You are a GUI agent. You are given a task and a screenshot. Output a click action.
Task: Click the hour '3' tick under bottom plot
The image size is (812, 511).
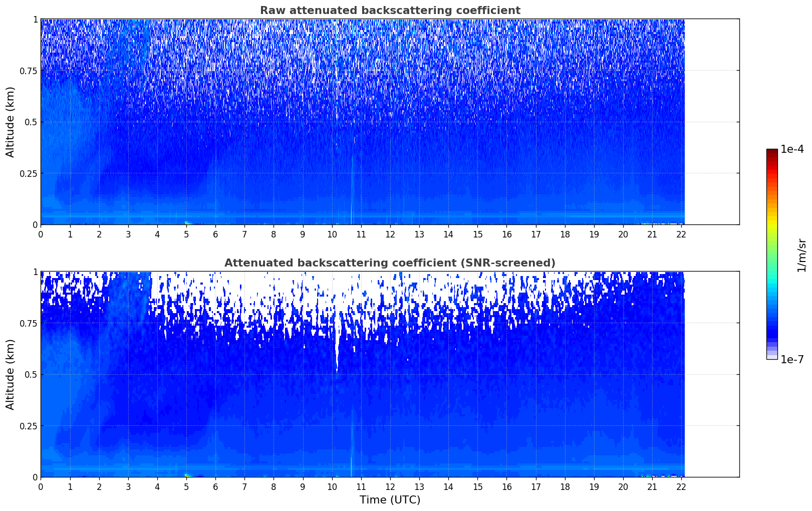(x=128, y=486)
